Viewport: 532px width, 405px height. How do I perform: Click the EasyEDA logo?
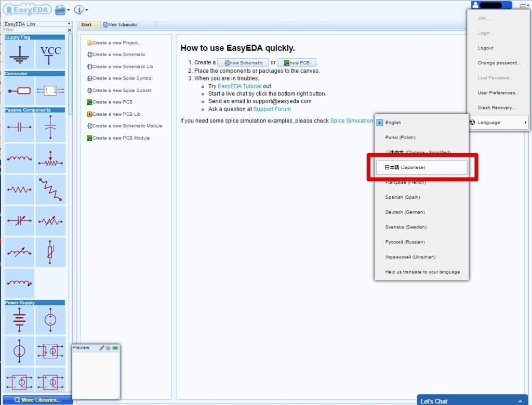(28, 10)
